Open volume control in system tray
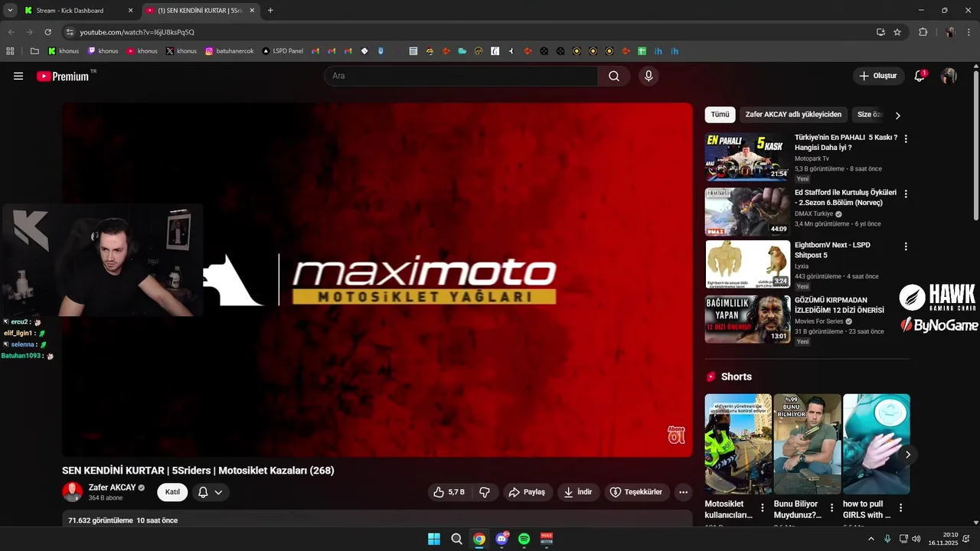This screenshot has width=980, height=551. point(916,539)
